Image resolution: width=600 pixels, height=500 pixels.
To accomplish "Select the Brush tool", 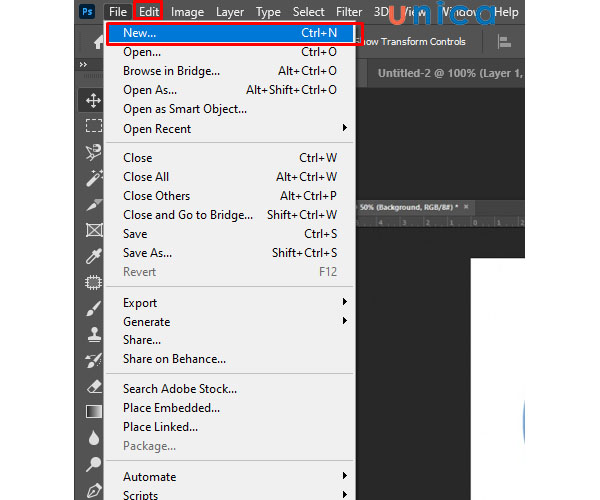I will (x=93, y=308).
